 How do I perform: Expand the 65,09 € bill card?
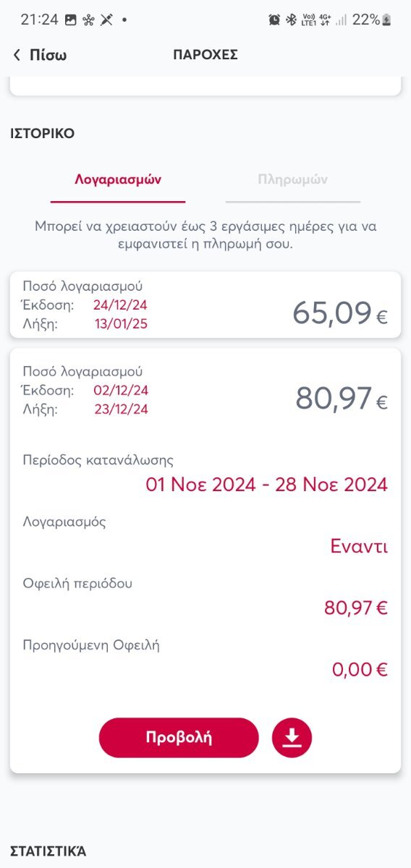click(205, 305)
